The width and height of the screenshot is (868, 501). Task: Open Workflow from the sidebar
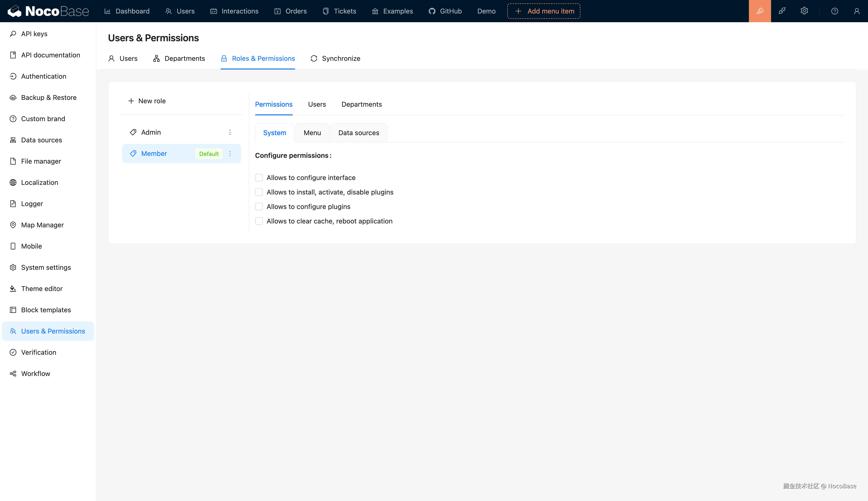(35, 373)
